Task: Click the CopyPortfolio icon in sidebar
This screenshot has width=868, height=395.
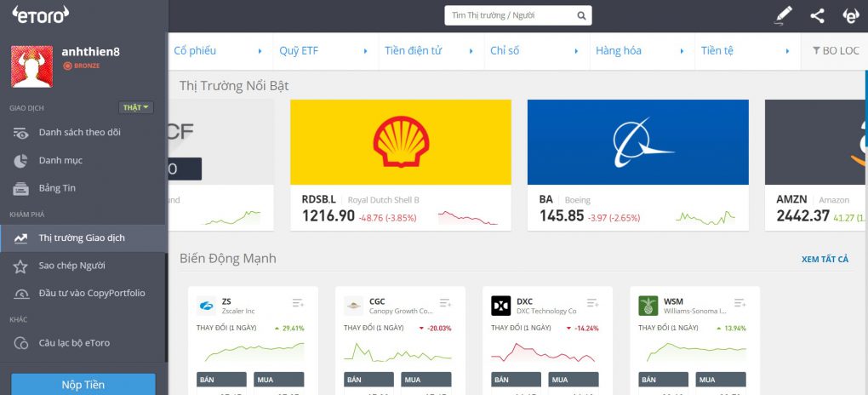Action: (20, 294)
